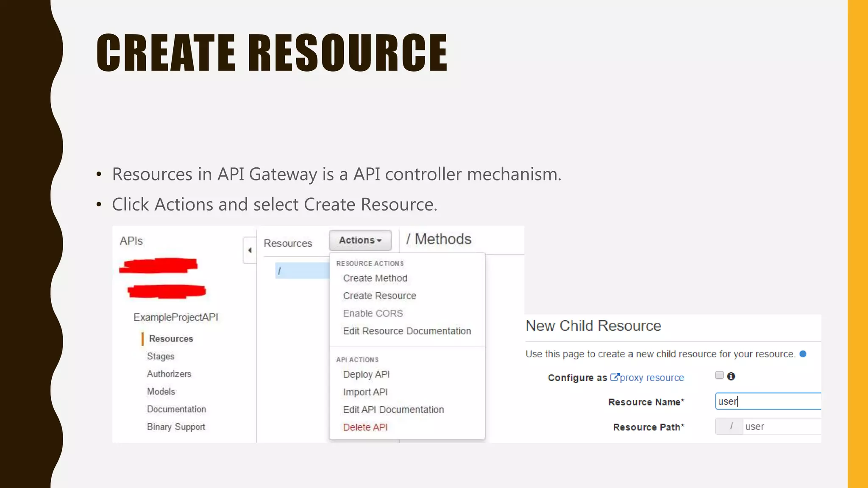
Task: Click the Resource Path input field
Action: (x=782, y=427)
